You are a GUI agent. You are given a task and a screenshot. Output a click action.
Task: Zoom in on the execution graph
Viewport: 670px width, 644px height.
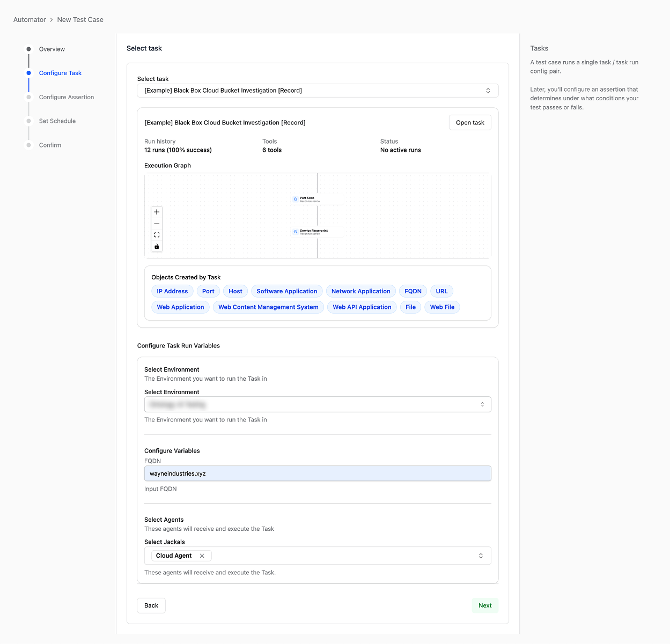click(157, 212)
